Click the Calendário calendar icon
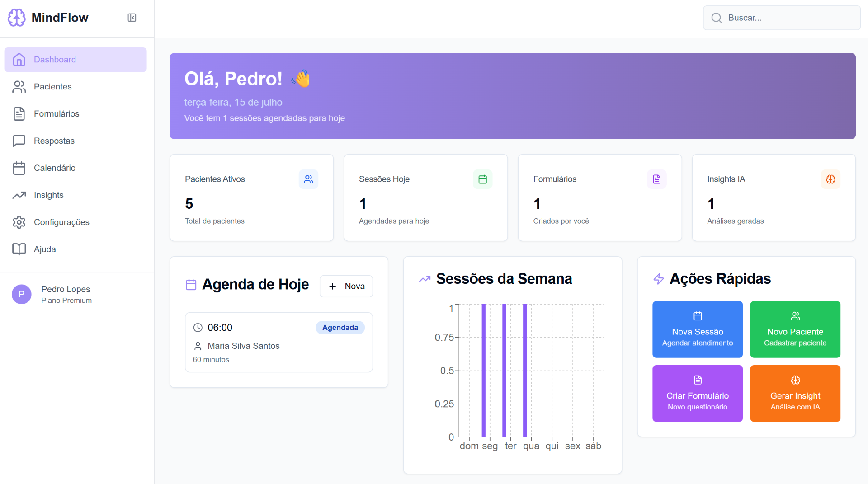Viewport: 868px width, 484px height. click(19, 168)
